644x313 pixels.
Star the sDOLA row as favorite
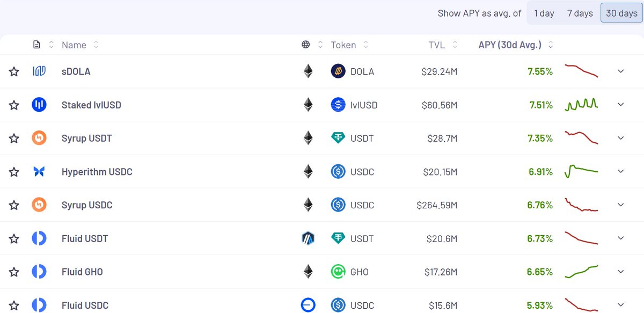point(14,71)
